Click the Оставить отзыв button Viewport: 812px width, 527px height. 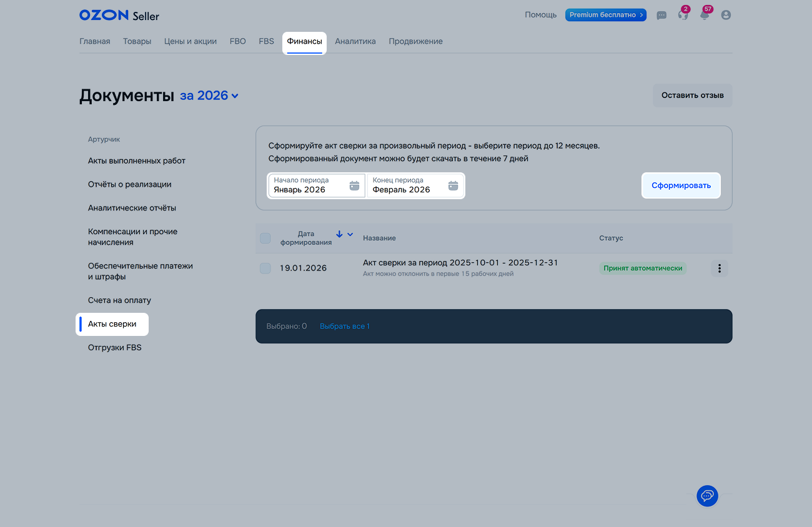pos(692,96)
